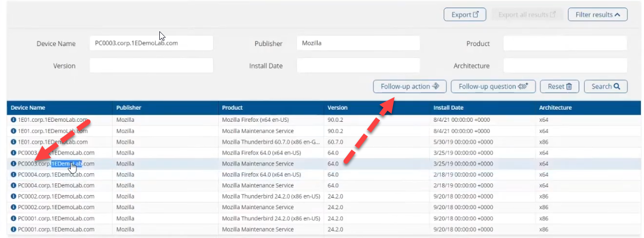The image size is (644, 238).
Task: Sort by Product column header
Action: coord(232,108)
